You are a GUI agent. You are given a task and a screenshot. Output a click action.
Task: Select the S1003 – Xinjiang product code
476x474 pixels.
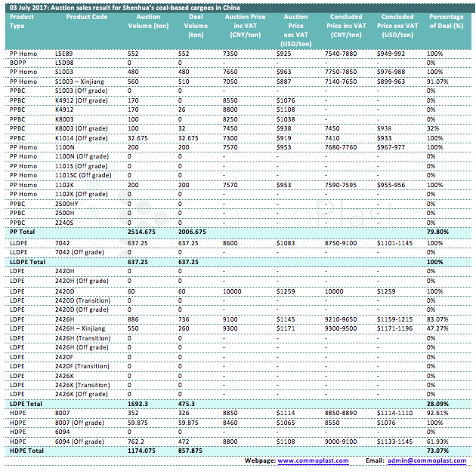pyautogui.click(x=81, y=82)
